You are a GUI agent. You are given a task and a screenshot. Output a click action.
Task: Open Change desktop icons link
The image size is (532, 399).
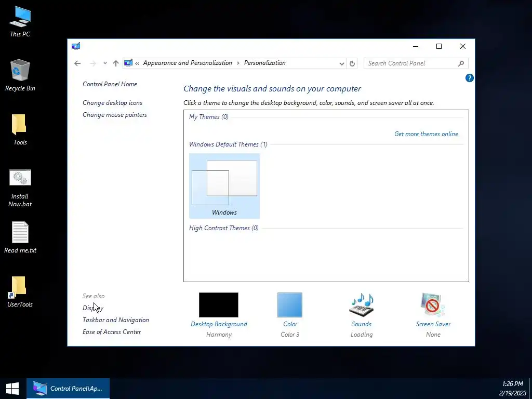(112, 103)
